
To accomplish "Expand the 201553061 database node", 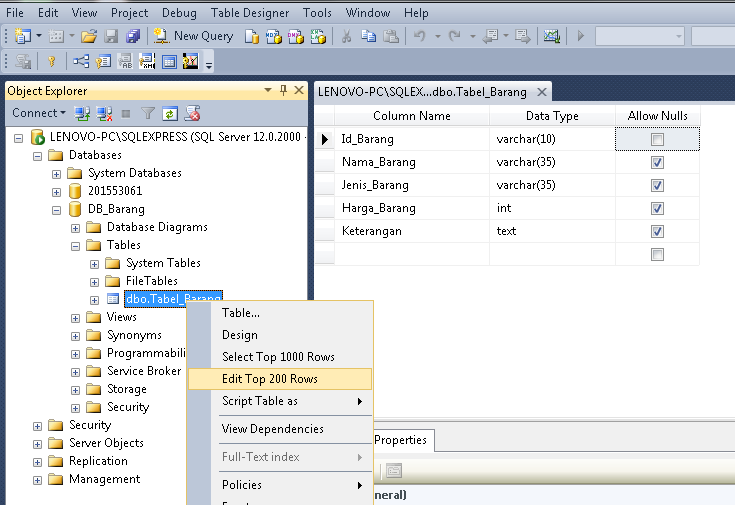I will 56,192.
